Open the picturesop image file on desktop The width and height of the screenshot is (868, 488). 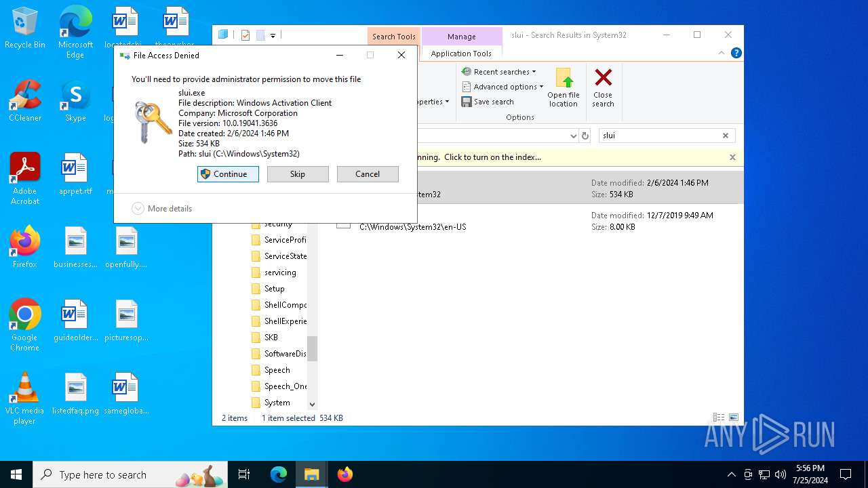point(126,321)
